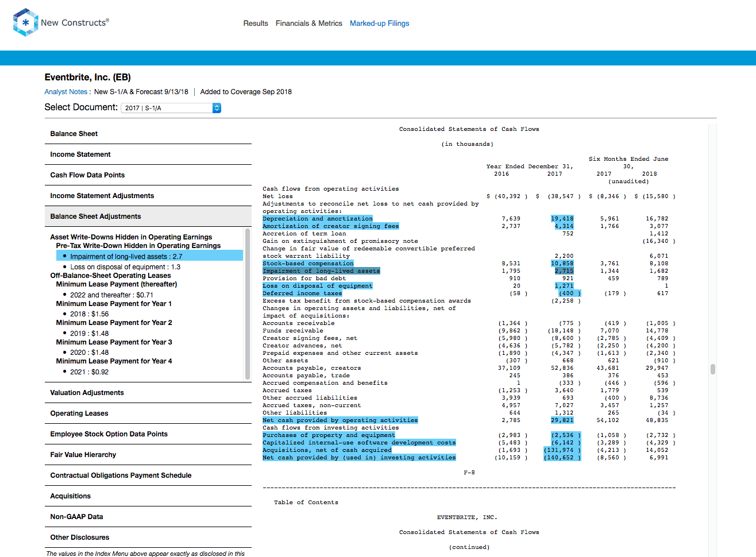The width and height of the screenshot is (756, 557).
Task: Click Minimum Lease Payment for Year 4
Action: click(x=114, y=361)
